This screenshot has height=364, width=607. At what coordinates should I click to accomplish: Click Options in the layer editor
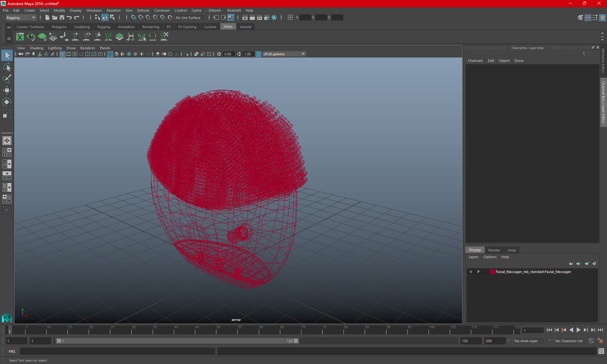pyautogui.click(x=490, y=257)
